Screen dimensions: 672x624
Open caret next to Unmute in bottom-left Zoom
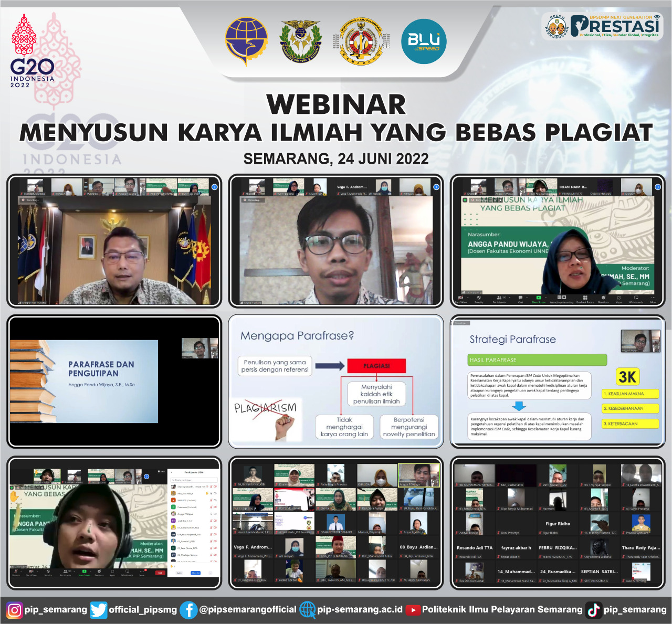click(21, 571)
